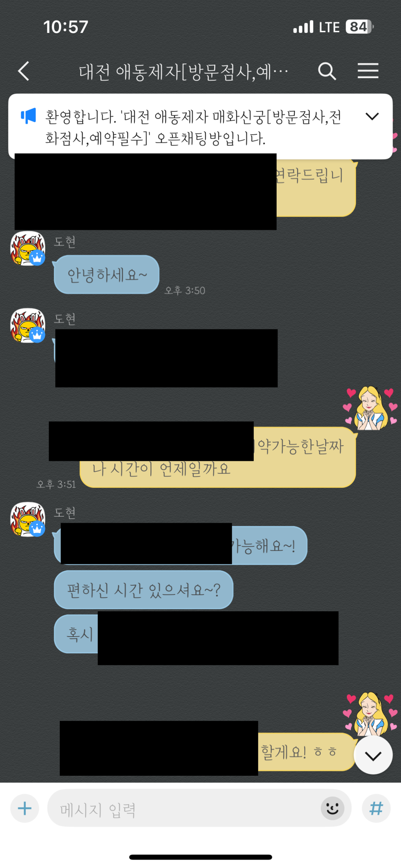Tap the 편하신 시간 있으셔요~? bubble
Viewport: 401px width, 868px height.
(x=144, y=590)
